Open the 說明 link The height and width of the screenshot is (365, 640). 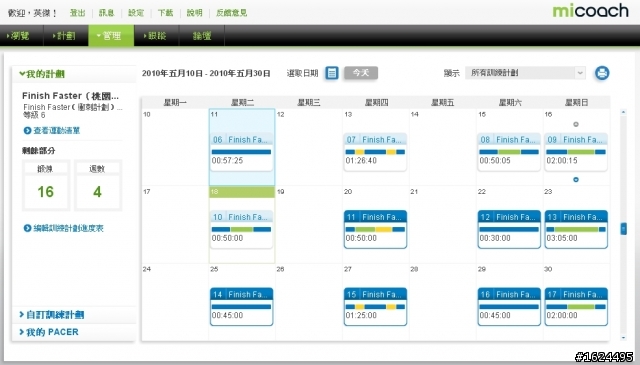coord(195,13)
